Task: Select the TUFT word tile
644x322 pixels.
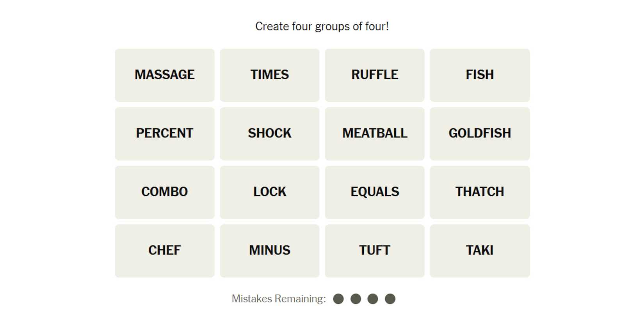Action: click(x=374, y=251)
